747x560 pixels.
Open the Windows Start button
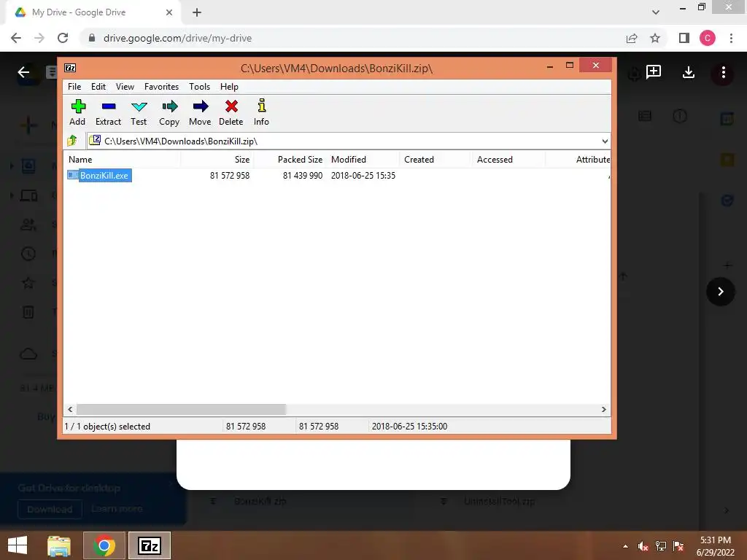tap(18, 545)
